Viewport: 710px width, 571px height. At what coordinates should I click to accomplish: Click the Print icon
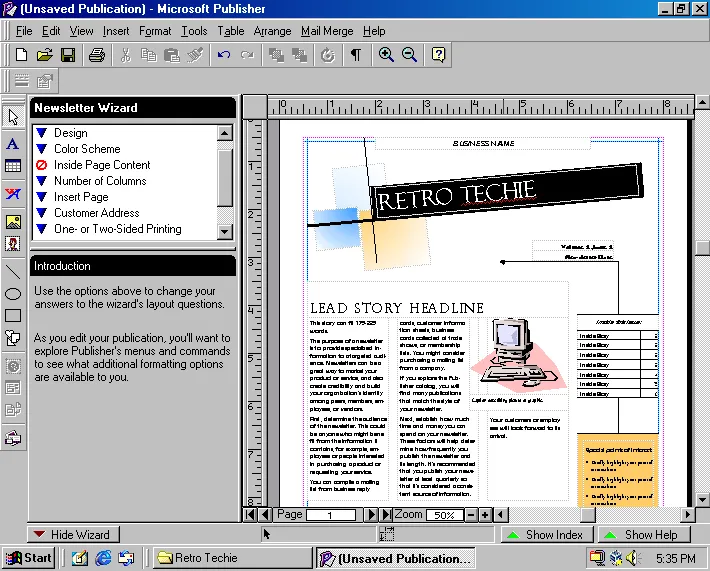96,55
